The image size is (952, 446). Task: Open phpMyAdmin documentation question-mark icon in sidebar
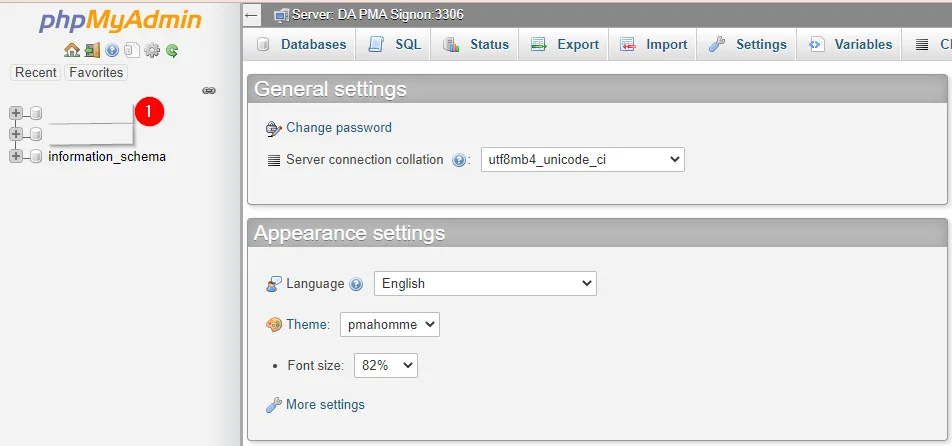(x=112, y=50)
